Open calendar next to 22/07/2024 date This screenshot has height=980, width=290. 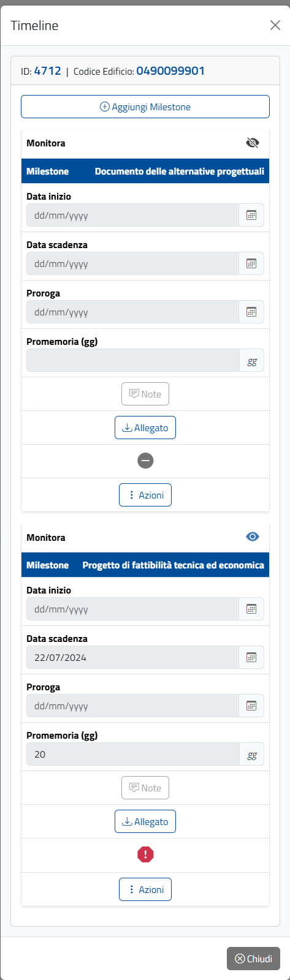click(x=251, y=657)
